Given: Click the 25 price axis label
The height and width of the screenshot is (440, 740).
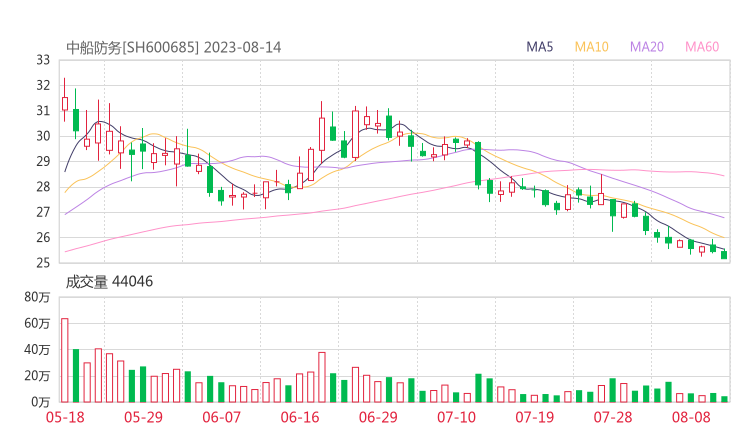Looking at the screenshot, I should pos(43,262).
